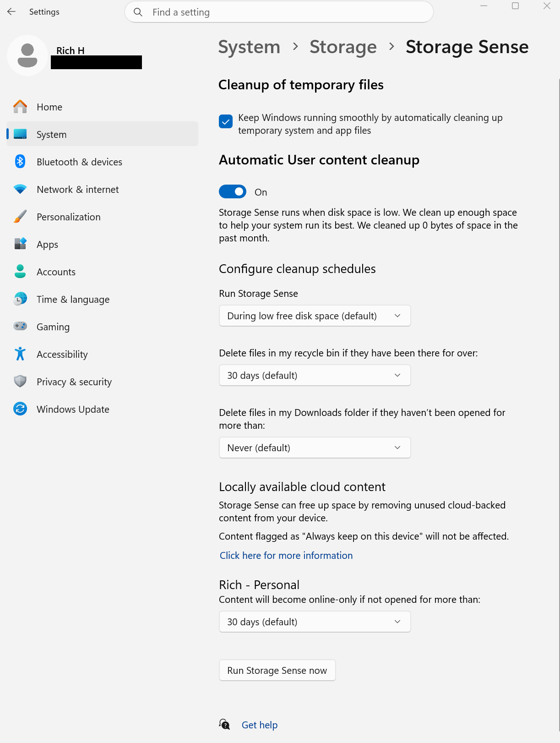Open Home settings page label
560x743 pixels.
coord(49,107)
